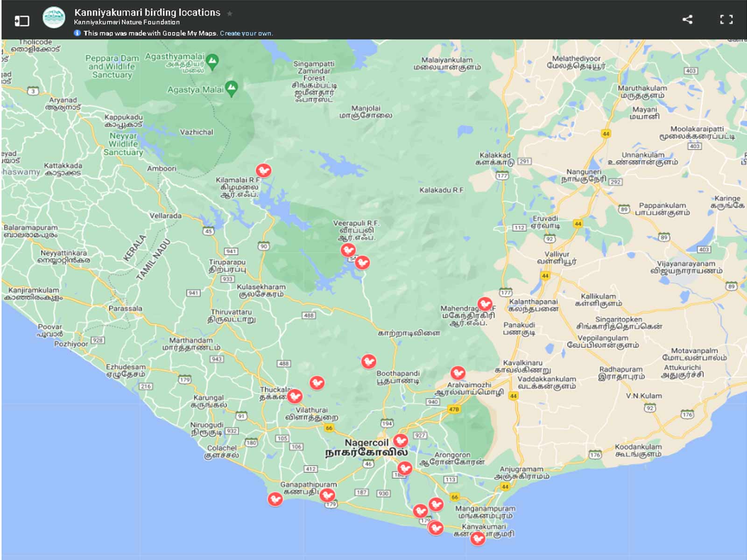747x560 pixels.
Task: Click the Kalakkad town label
Action: (495, 159)
